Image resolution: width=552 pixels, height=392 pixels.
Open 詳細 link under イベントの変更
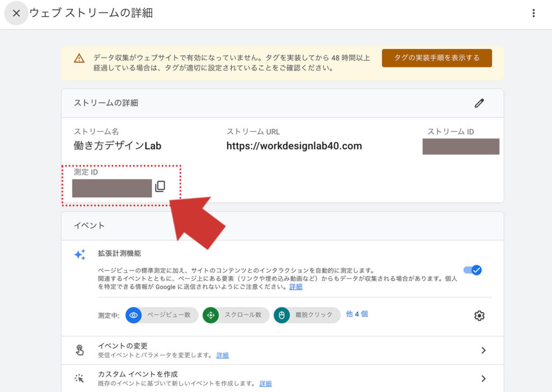223,355
